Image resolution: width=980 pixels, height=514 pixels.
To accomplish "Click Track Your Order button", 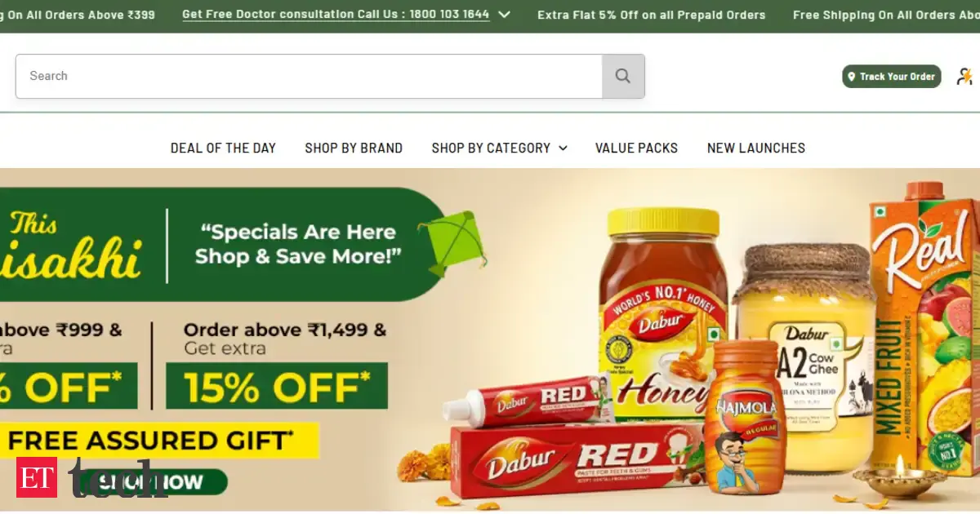I will [892, 77].
